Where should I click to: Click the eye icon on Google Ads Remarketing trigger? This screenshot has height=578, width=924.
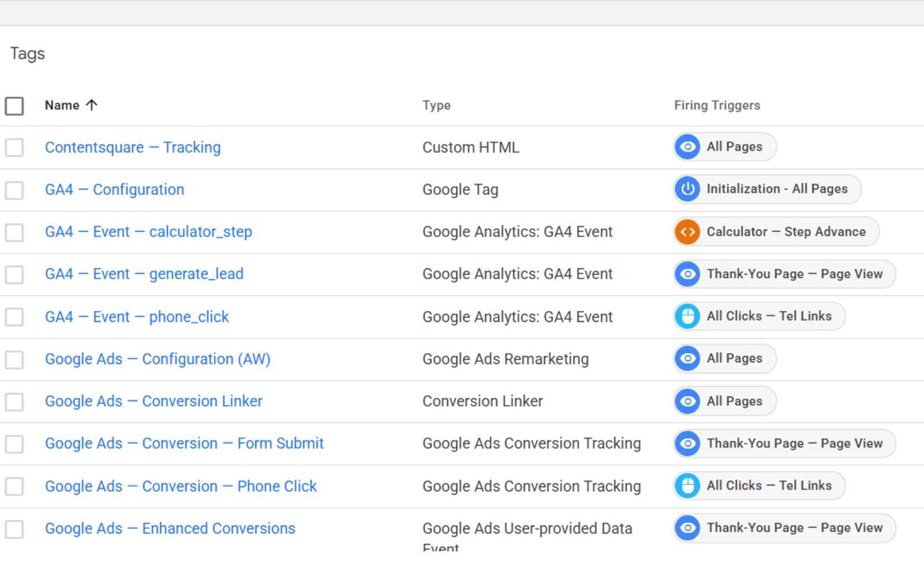coord(687,358)
